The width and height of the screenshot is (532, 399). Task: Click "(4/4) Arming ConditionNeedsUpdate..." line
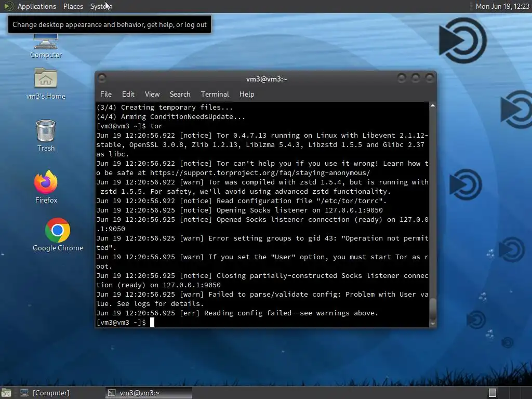pos(170,117)
